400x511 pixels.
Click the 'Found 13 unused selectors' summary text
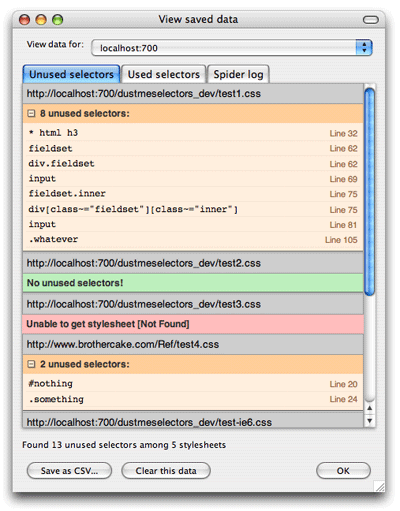pyautogui.click(x=124, y=445)
